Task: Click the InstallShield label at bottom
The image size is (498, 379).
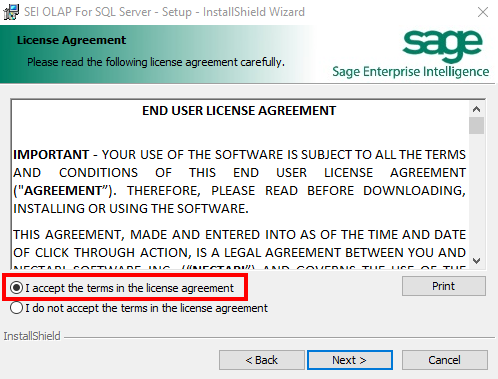Action: pos(32,336)
